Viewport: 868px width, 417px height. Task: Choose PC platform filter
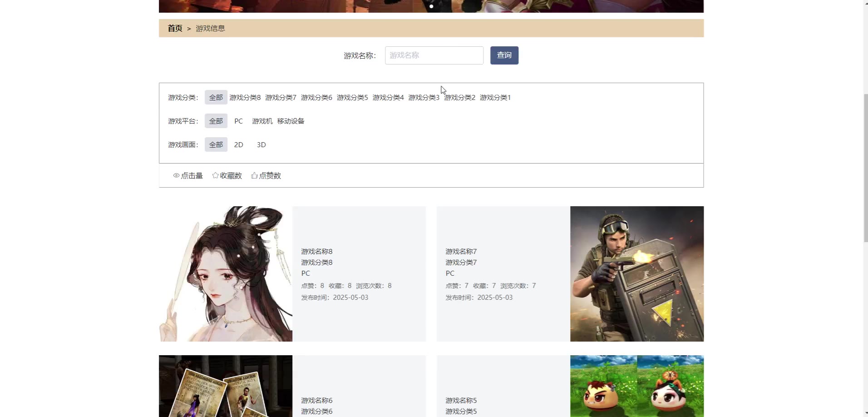(238, 121)
